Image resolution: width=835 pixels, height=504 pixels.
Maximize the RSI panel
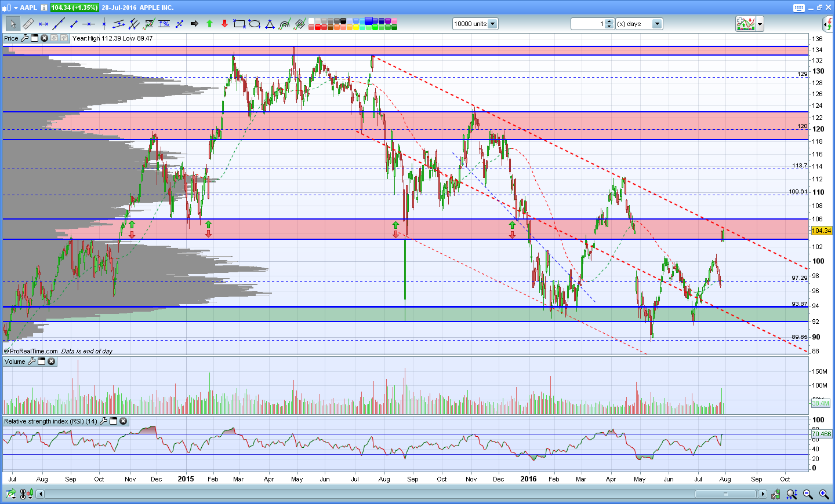click(x=113, y=421)
